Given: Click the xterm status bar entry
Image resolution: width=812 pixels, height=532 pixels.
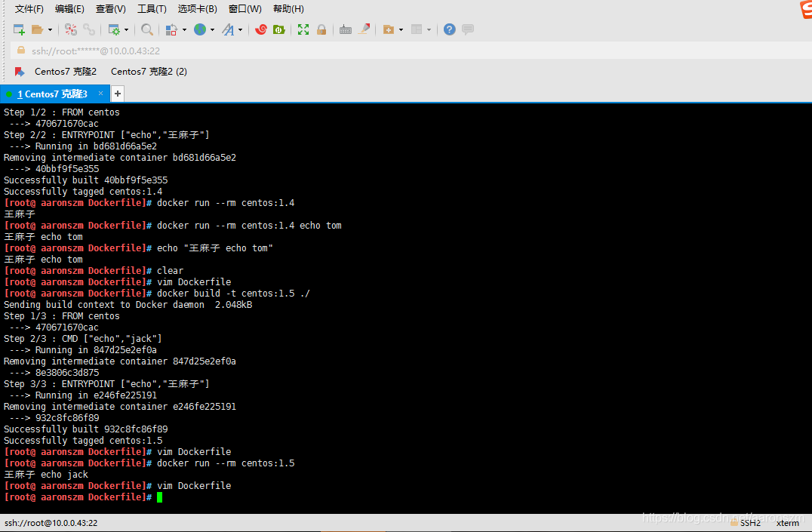Looking at the screenshot, I should [788, 523].
